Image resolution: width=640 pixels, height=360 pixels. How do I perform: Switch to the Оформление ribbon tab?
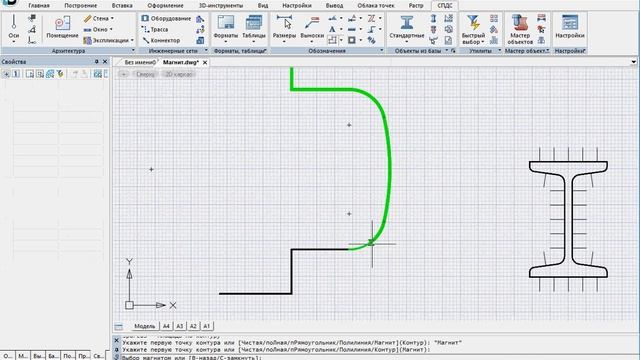165,6
